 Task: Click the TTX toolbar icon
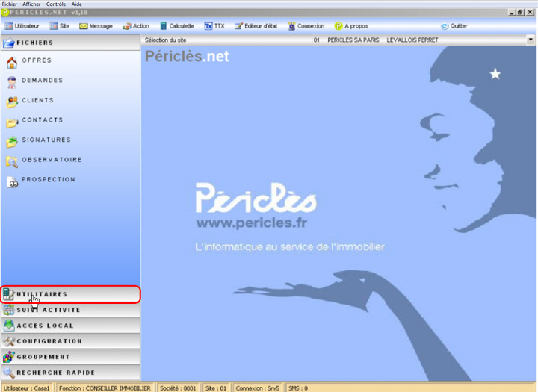coord(208,26)
